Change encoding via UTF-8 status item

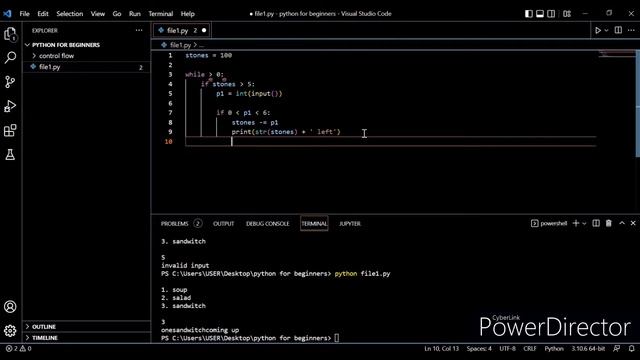coord(507,349)
